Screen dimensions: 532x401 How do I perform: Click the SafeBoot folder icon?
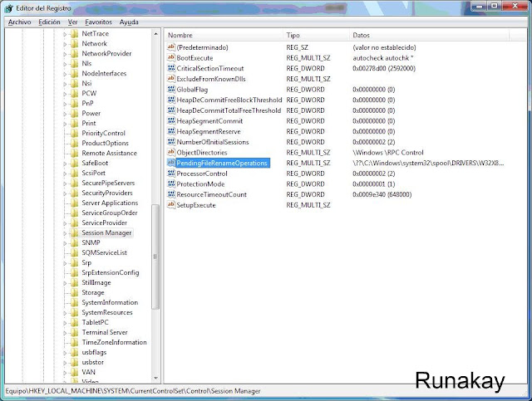coord(74,163)
